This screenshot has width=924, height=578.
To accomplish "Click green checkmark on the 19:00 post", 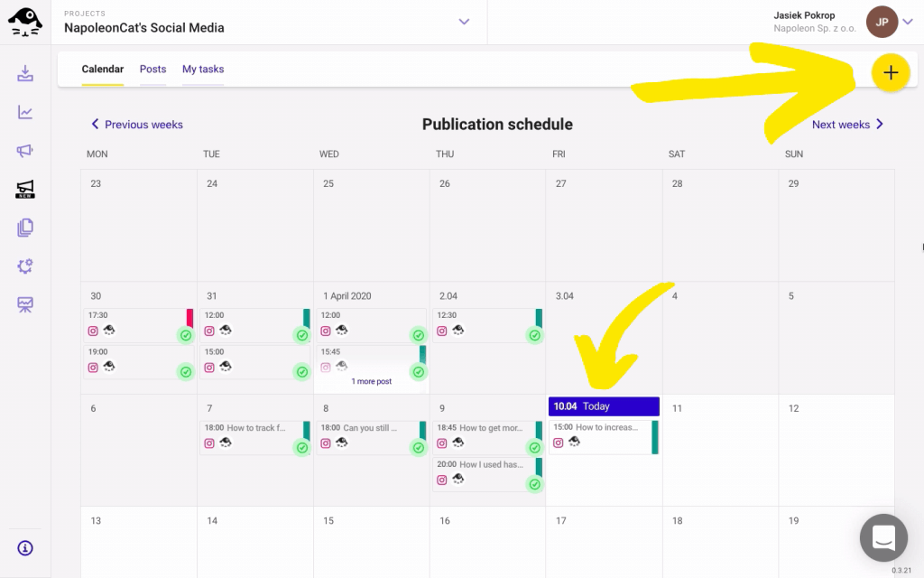I will [186, 372].
